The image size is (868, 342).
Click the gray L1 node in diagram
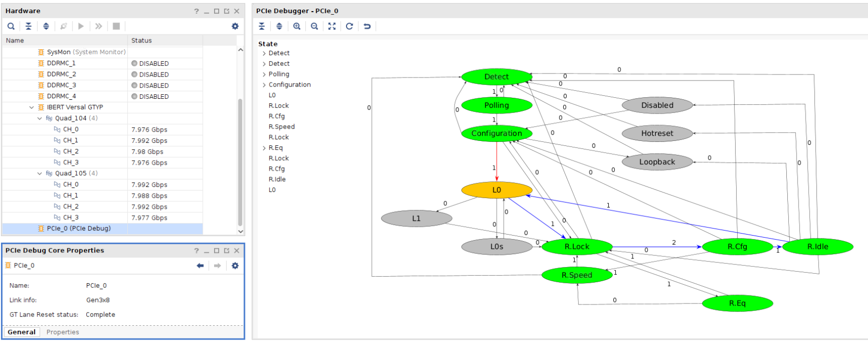(x=416, y=218)
